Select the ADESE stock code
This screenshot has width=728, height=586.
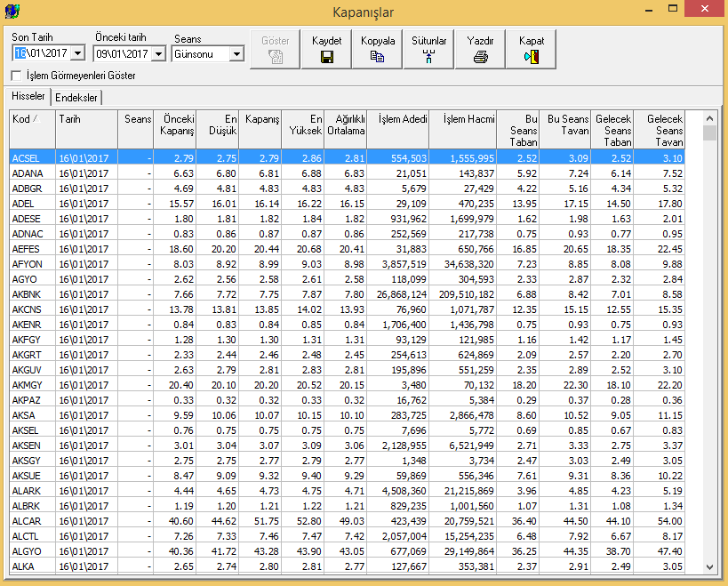(x=27, y=219)
